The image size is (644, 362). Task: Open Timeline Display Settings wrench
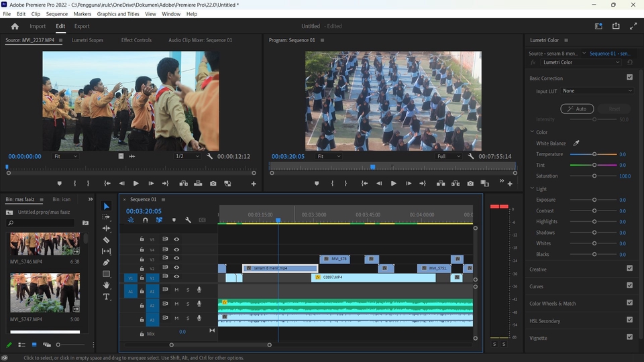tap(188, 220)
